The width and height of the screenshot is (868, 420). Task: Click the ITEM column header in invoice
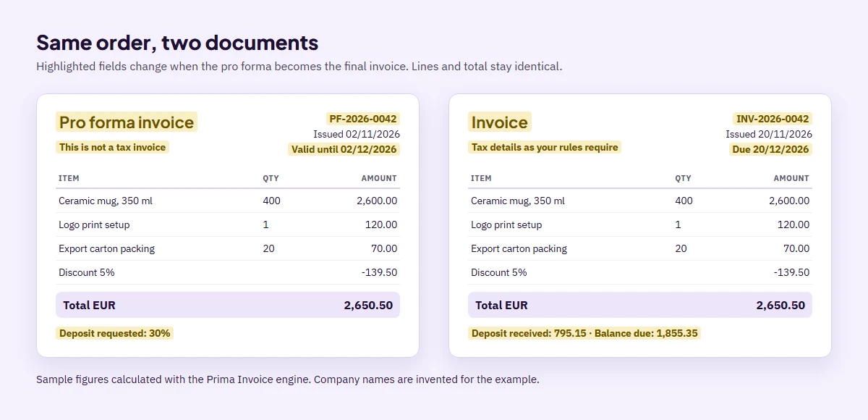point(481,178)
